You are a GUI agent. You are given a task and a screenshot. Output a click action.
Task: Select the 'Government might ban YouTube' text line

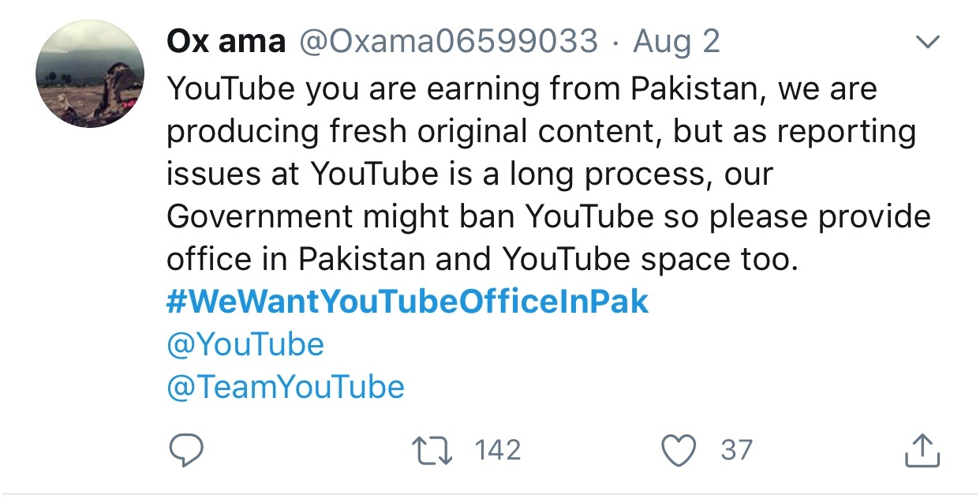tap(548, 217)
